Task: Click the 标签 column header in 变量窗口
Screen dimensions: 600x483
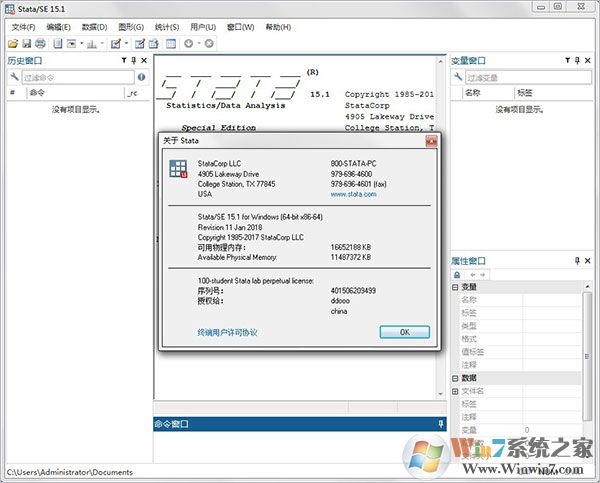Action: click(x=554, y=93)
